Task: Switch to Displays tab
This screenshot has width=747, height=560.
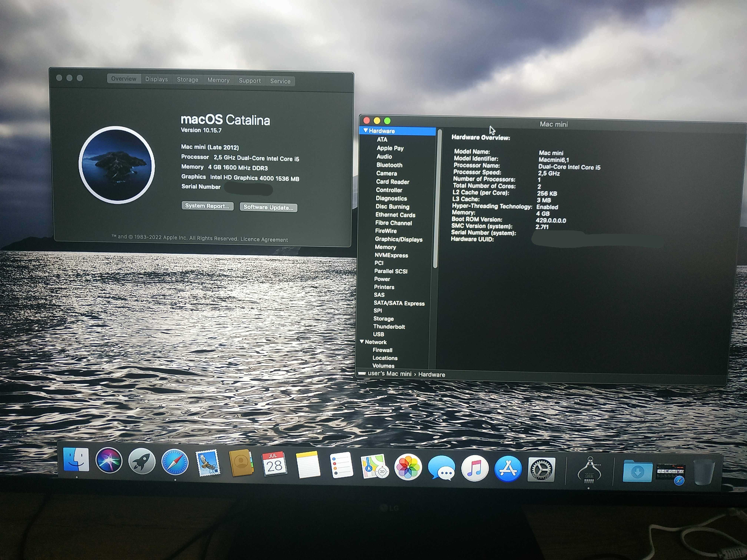Action: (x=156, y=79)
